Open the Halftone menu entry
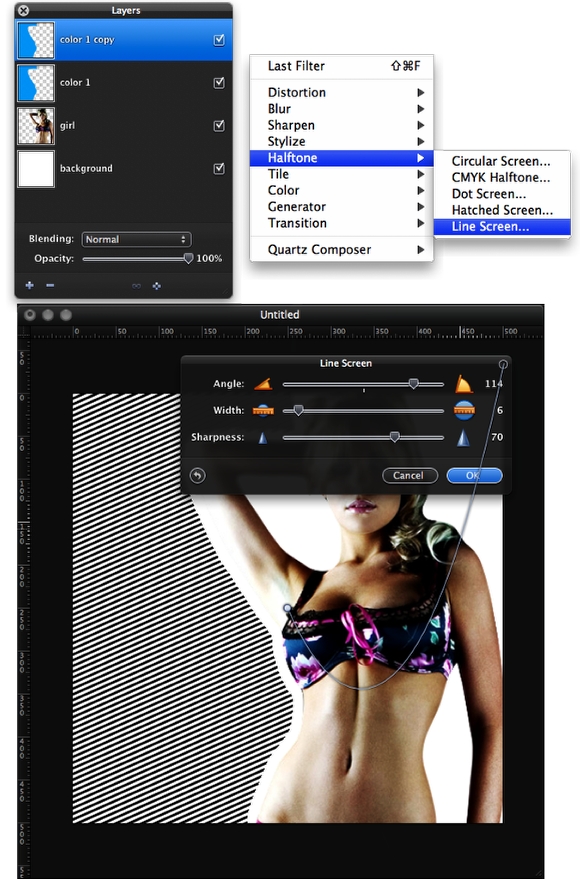The image size is (580, 879). [341, 158]
